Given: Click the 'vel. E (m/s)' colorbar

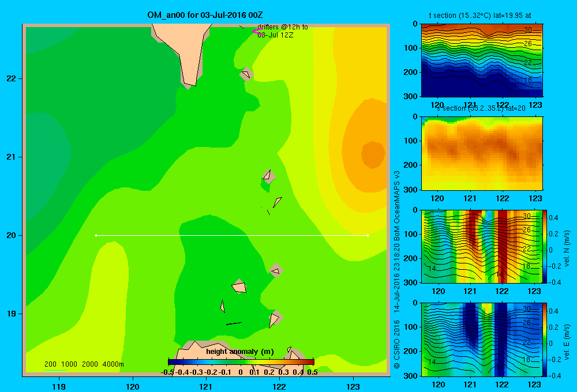Looking at the screenshot, I should point(545,340).
